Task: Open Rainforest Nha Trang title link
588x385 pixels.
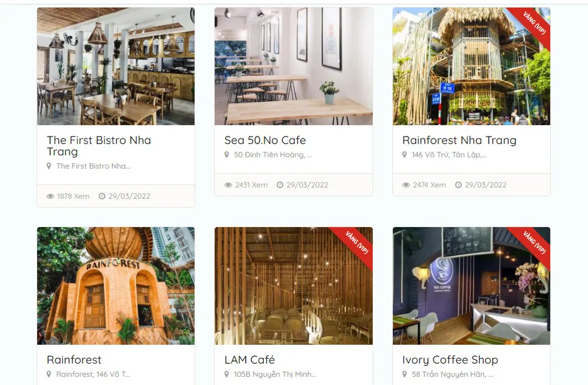Action: point(460,140)
